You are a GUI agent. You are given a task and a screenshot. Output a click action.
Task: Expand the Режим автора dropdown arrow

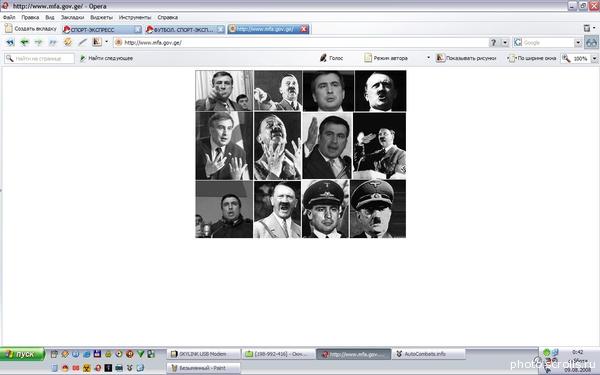tap(428, 58)
